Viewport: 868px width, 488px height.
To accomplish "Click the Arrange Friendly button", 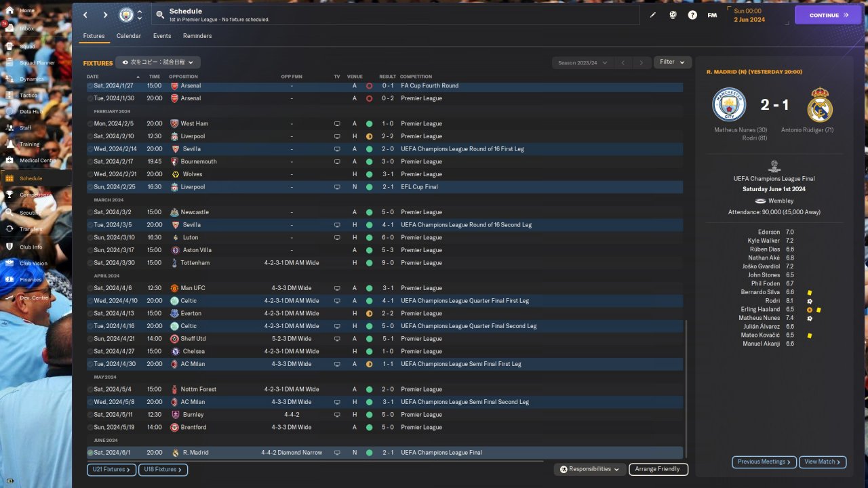I will [x=658, y=469].
